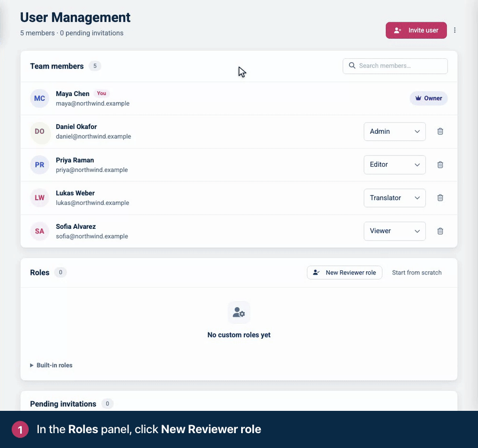This screenshot has width=478, height=448.
Task: Click the Roles panel heading
Action: (40, 272)
